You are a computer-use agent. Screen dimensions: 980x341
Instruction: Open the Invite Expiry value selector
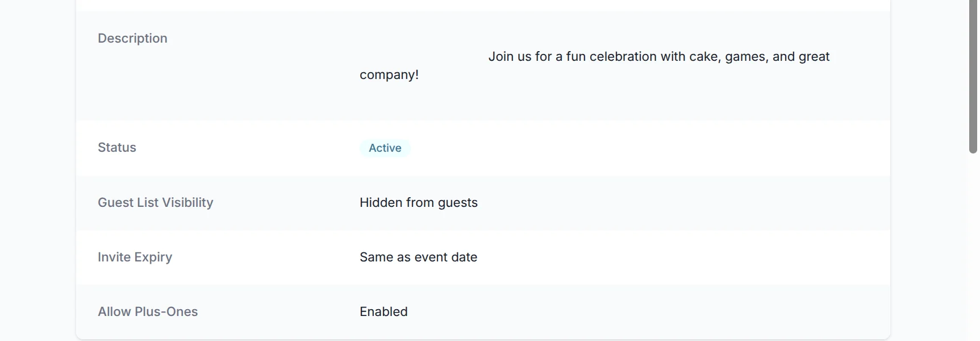click(418, 257)
